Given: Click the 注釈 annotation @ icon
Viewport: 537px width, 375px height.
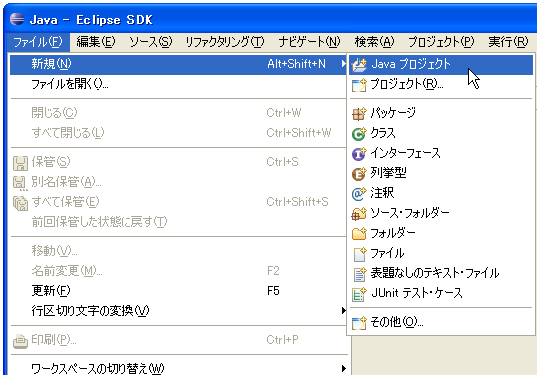Looking at the screenshot, I should 359,193.
